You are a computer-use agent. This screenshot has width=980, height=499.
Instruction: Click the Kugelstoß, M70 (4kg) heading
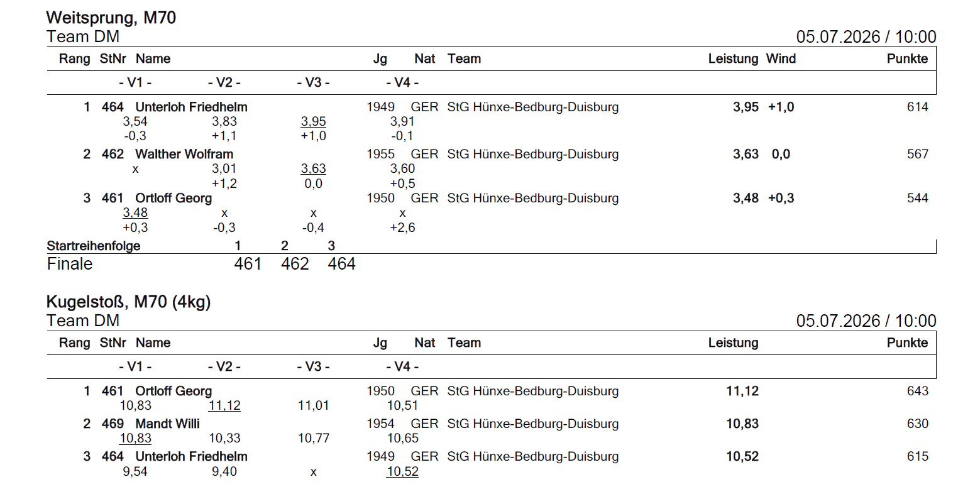pyautogui.click(x=128, y=302)
